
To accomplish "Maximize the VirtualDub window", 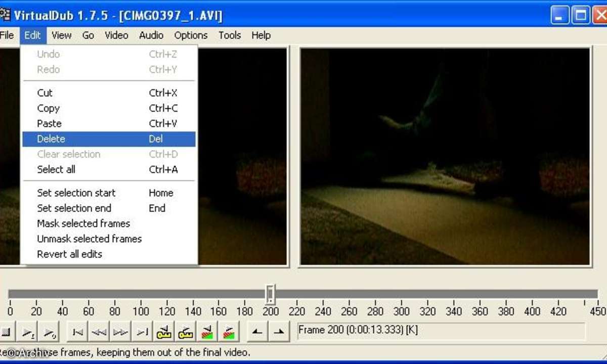I will point(580,15).
